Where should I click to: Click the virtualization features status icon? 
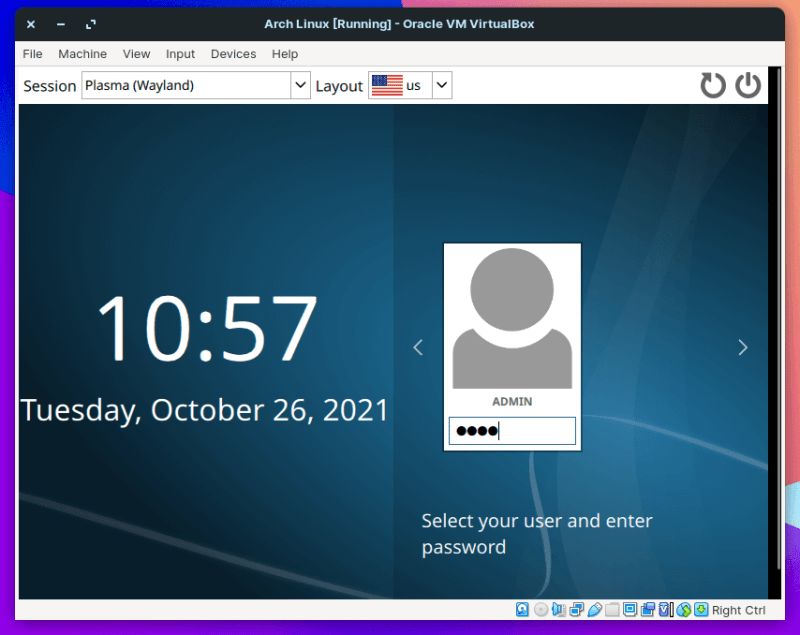click(666, 609)
